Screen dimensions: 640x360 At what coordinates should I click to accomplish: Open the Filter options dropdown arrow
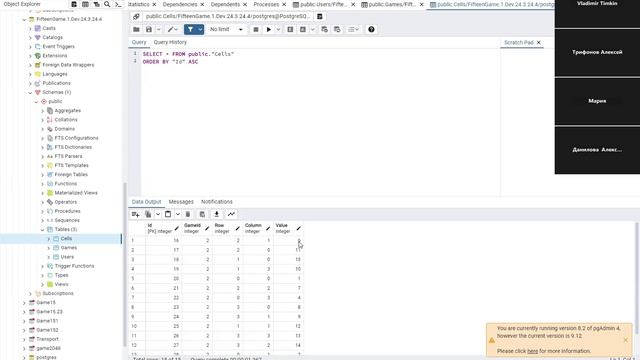(200, 29)
